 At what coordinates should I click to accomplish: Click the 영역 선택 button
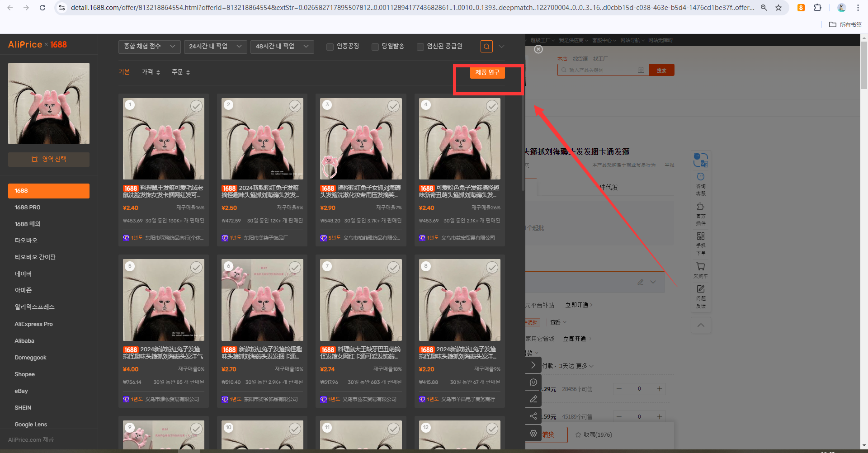click(x=49, y=159)
